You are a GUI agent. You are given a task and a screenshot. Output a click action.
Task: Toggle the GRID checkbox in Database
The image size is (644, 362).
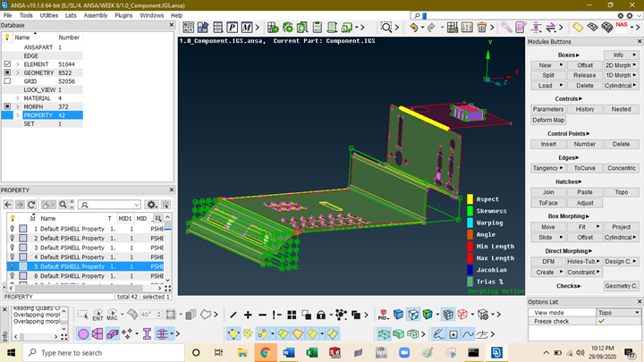pos(7,81)
